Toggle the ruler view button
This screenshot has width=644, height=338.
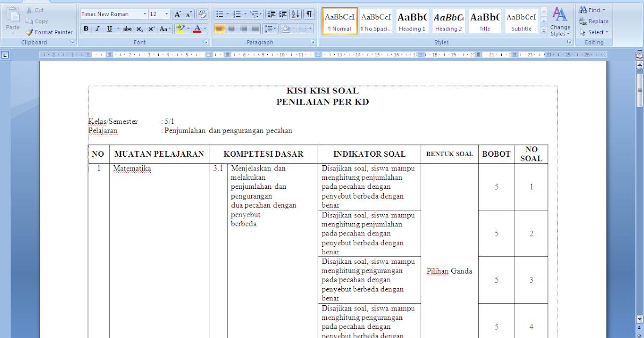(x=639, y=55)
